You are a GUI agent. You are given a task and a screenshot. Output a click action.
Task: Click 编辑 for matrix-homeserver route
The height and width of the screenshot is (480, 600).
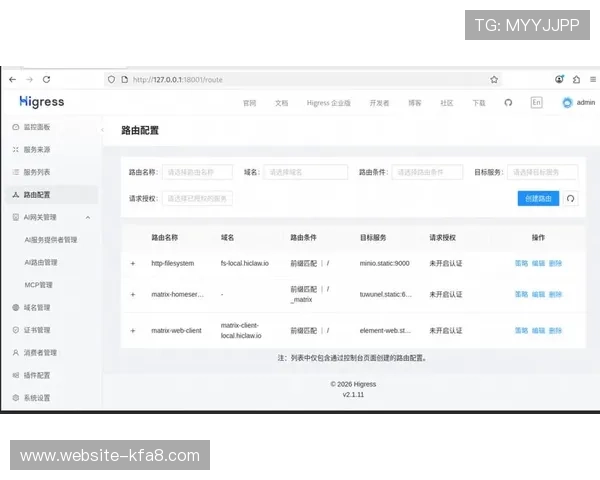(538, 294)
